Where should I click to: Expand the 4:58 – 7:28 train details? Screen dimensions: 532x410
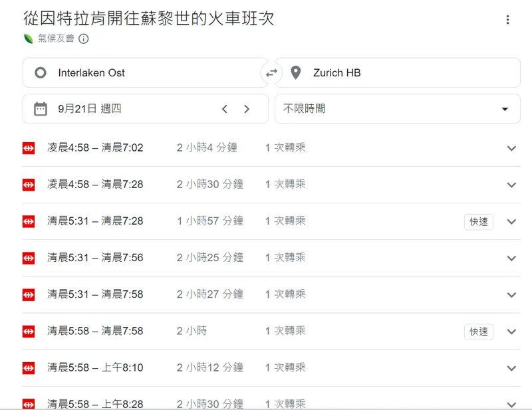511,185
